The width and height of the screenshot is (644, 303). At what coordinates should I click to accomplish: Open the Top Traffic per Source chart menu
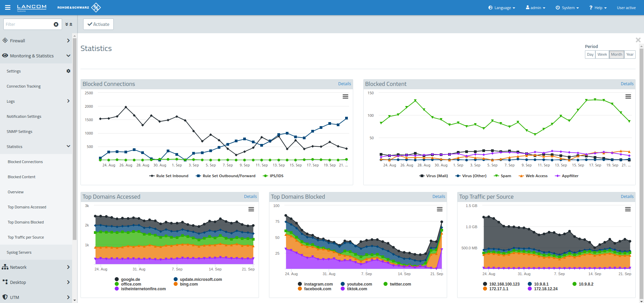(x=628, y=209)
